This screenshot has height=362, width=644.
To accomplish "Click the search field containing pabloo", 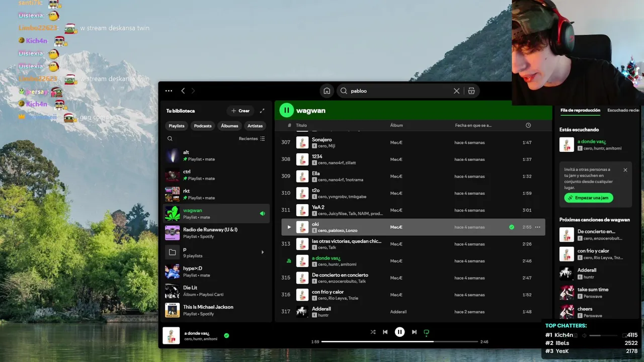I will pos(400,91).
